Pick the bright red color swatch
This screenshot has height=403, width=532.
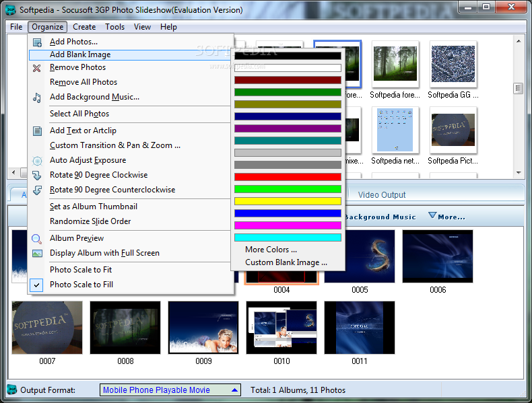[x=288, y=177]
